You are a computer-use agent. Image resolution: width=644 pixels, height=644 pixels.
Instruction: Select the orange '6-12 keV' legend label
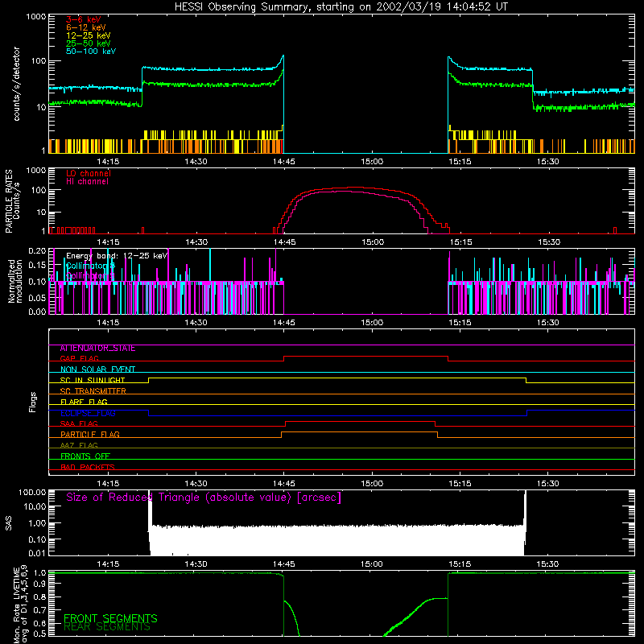(x=86, y=27)
